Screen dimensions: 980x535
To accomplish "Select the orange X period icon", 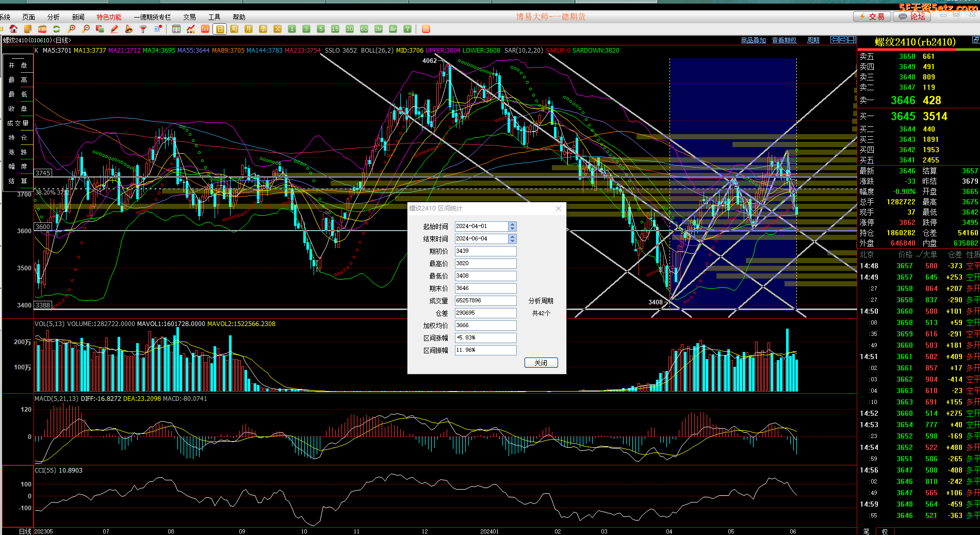I will tap(277, 29).
